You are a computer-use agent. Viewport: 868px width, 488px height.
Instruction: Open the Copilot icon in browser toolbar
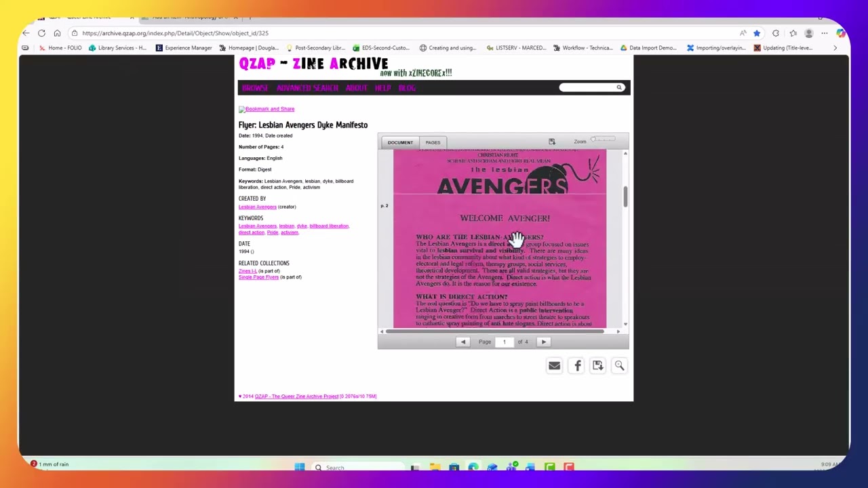841,33
